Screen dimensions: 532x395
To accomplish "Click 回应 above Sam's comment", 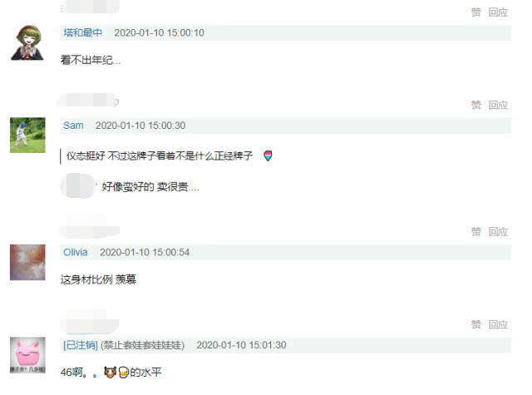I will click(x=498, y=106).
